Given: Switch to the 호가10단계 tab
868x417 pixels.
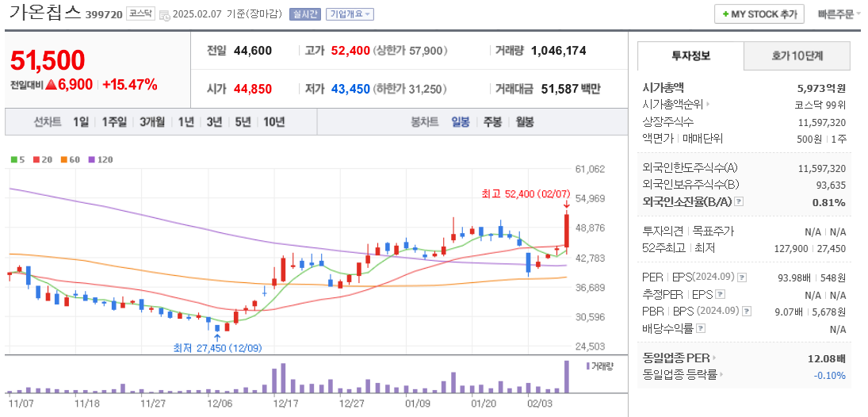Looking at the screenshot, I should 797,55.
